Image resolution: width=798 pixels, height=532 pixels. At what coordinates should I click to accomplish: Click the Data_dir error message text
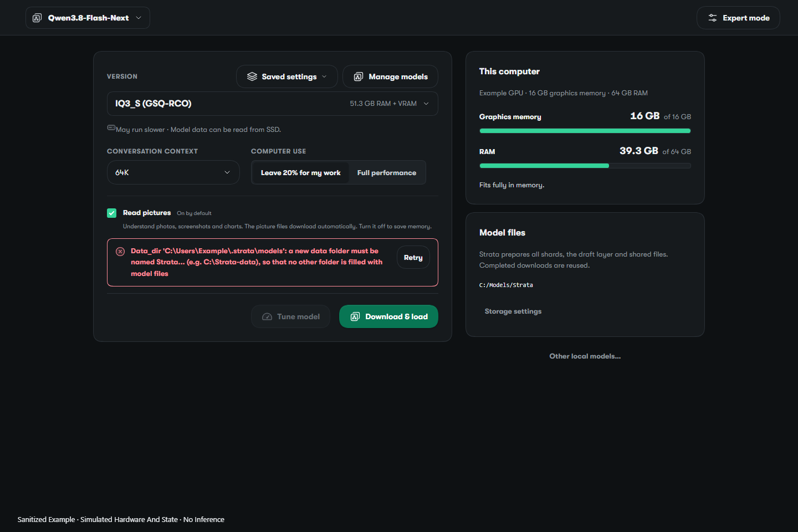point(257,262)
